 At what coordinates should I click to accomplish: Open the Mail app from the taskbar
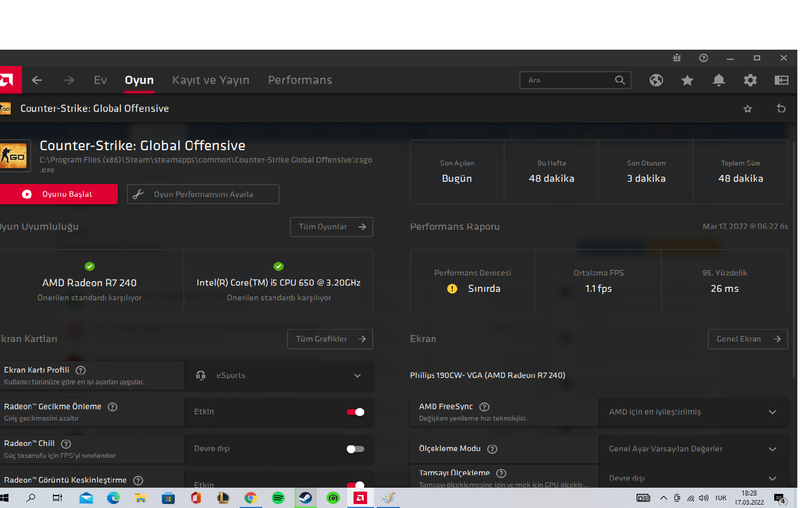tap(86, 498)
